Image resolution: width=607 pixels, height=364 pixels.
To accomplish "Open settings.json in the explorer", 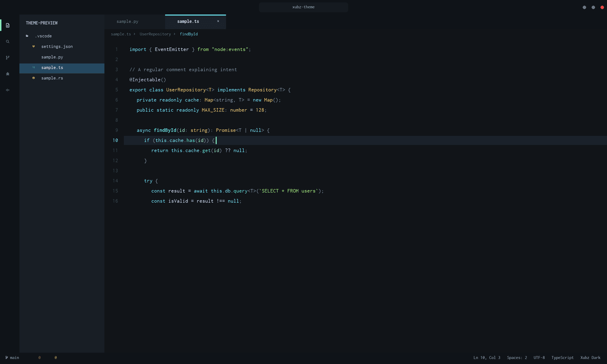I will click(x=62, y=47).
